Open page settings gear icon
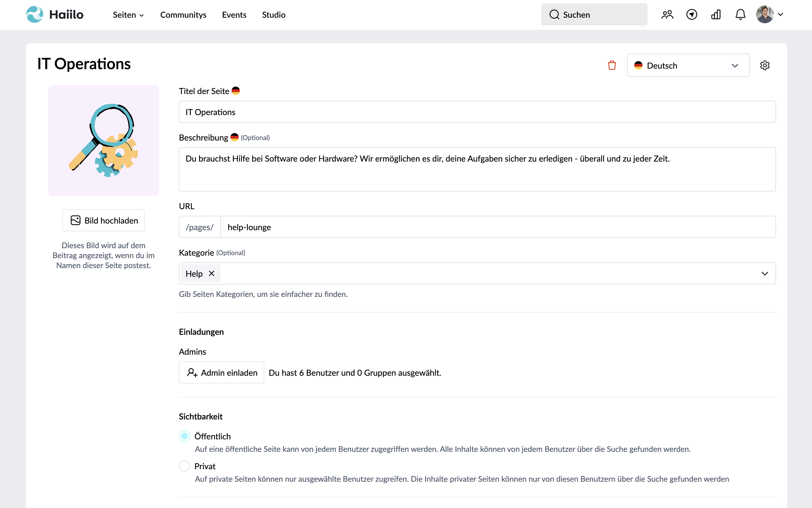This screenshot has height=508, width=812. (x=765, y=65)
